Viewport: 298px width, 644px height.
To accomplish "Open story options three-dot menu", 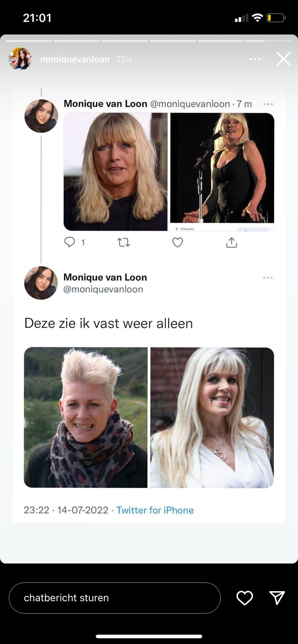I will [254, 59].
